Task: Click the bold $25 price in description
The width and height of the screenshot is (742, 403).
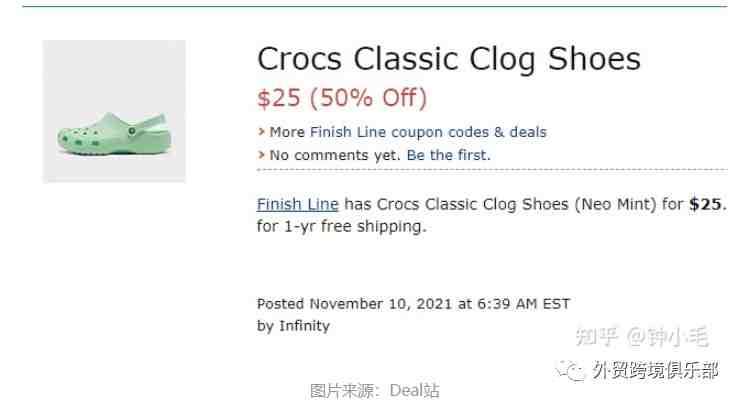Action: point(707,204)
